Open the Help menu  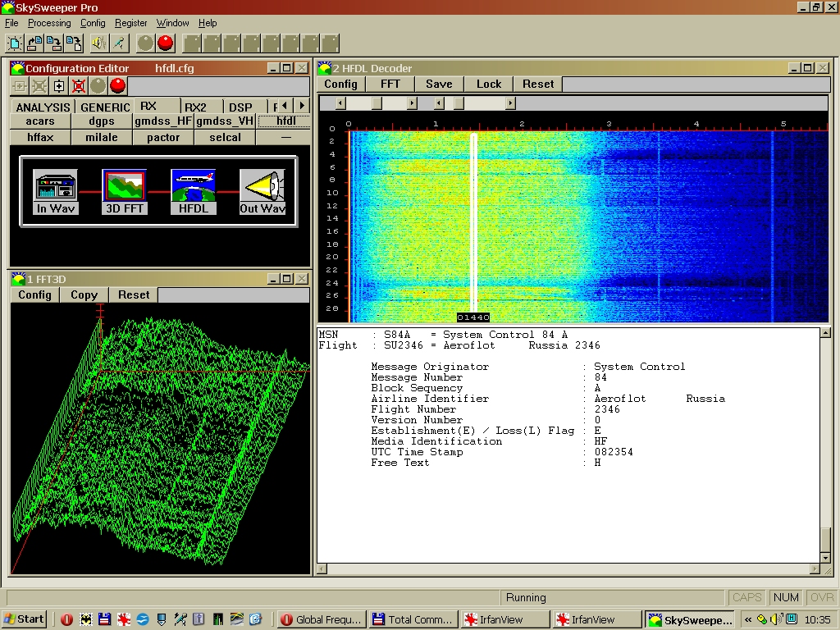208,23
